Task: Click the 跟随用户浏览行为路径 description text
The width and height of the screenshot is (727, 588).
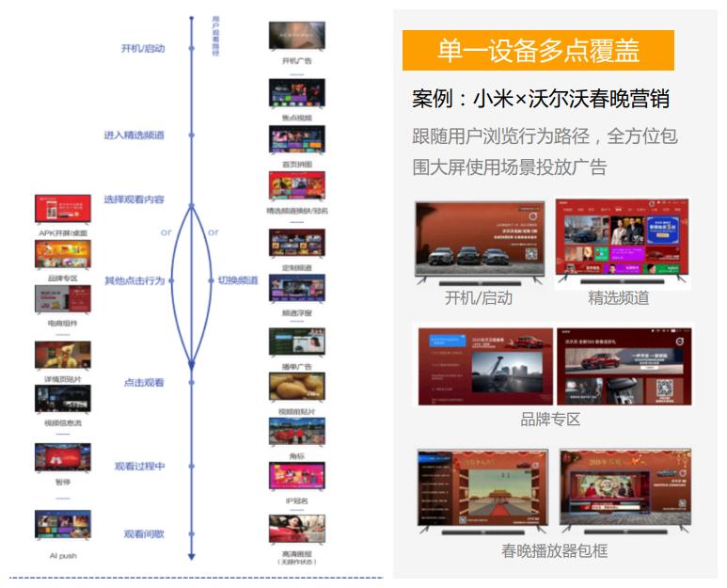Action: (x=545, y=151)
